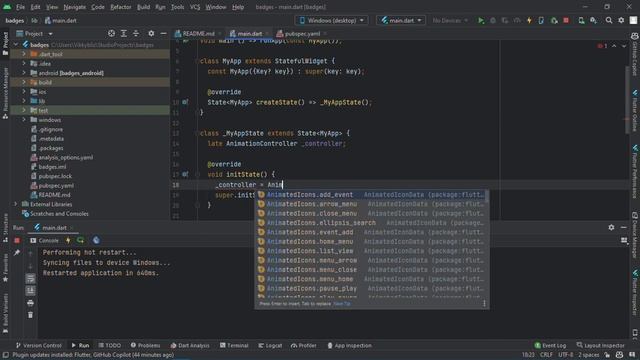
Task: Click Next Tip link in completion popup
Action: click(342, 304)
